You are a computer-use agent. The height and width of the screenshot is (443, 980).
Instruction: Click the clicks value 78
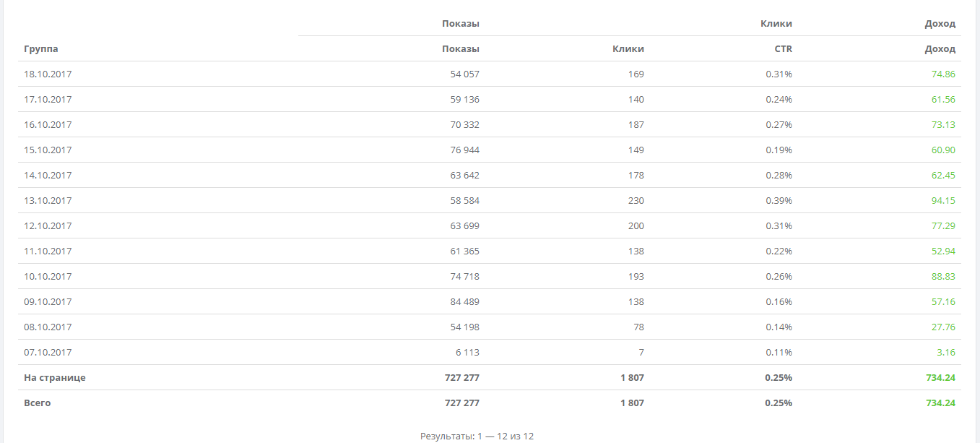pos(638,327)
